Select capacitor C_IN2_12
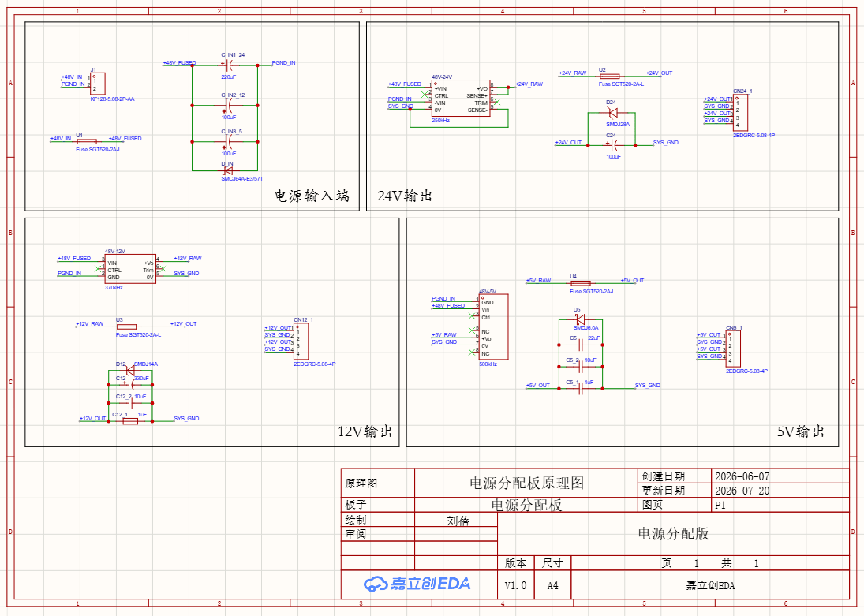This screenshot has height=616, width=864. (228, 105)
